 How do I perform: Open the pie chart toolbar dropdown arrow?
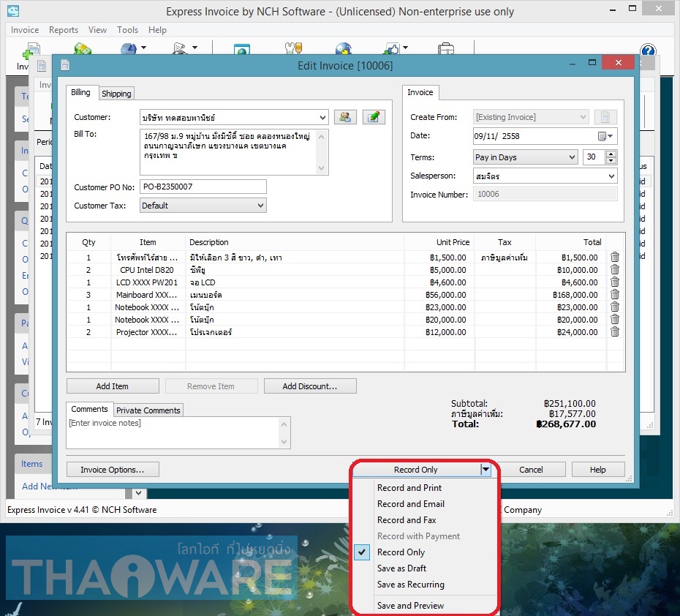(143, 48)
